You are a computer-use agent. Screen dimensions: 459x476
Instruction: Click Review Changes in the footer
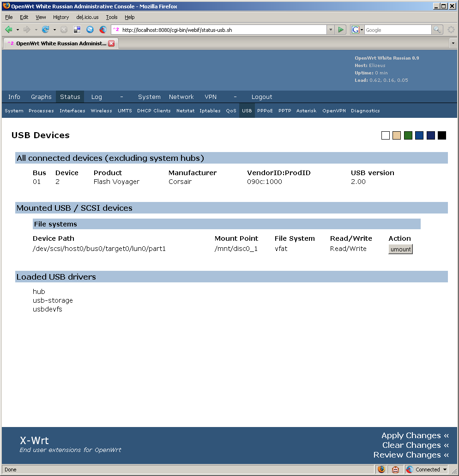coord(411,455)
